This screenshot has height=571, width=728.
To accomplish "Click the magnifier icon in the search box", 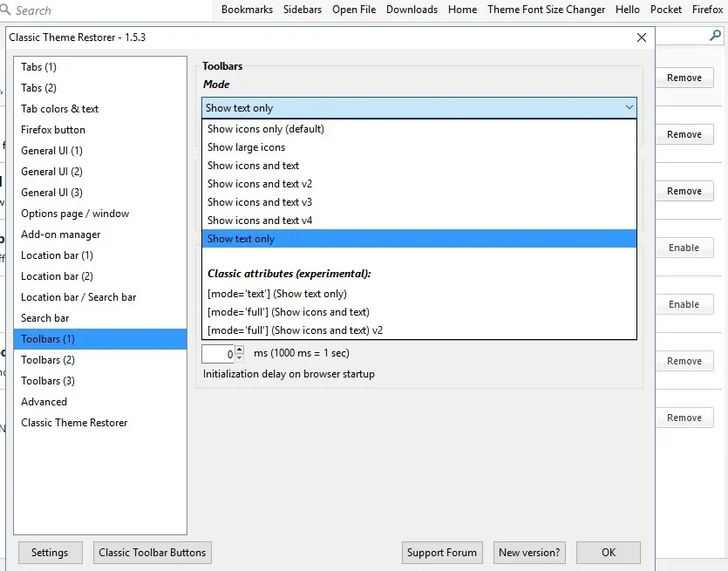I will pos(5,10).
